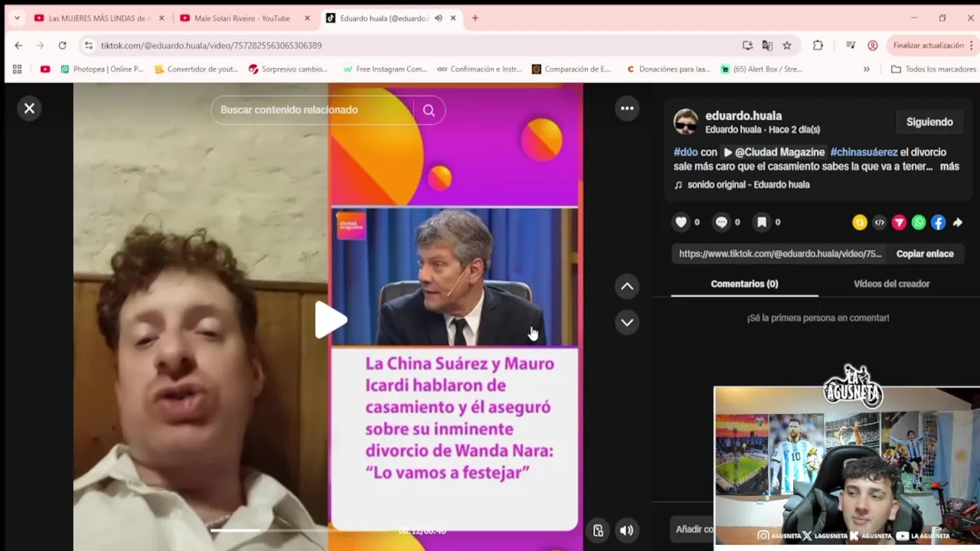
Task: Like the video with the heart icon
Action: click(681, 222)
